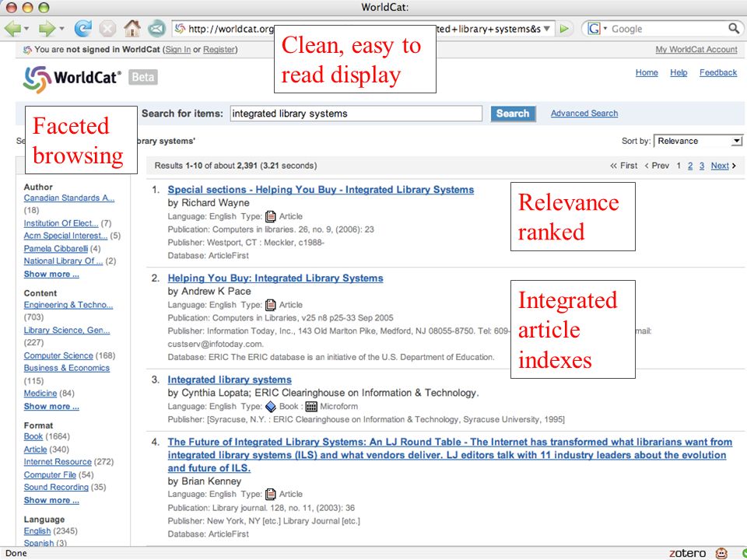The height and width of the screenshot is (560, 747).
Task: Open 'The Future of Integrated Library Systems' result
Action: (450, 455)
